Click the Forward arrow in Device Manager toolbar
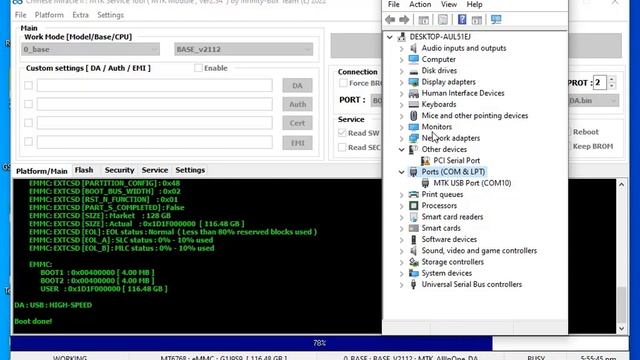 (404, 19)
